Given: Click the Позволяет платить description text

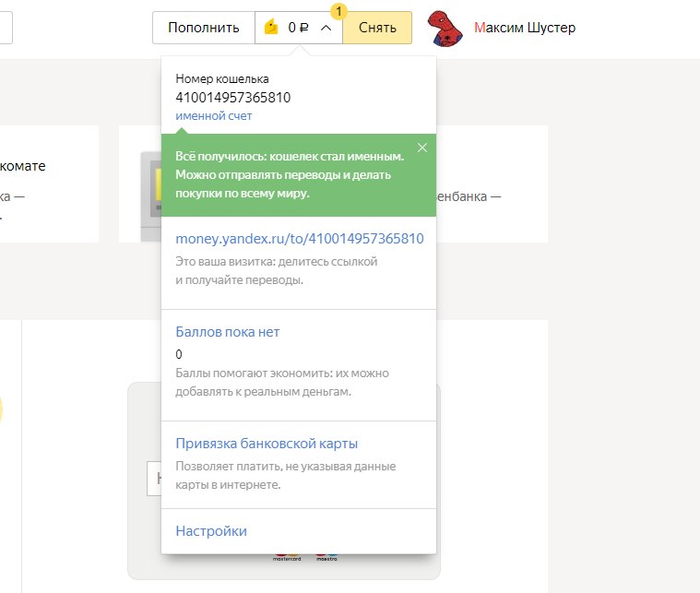Looking at the screenshot, I should pyautogui.click(x=286, y=475).
